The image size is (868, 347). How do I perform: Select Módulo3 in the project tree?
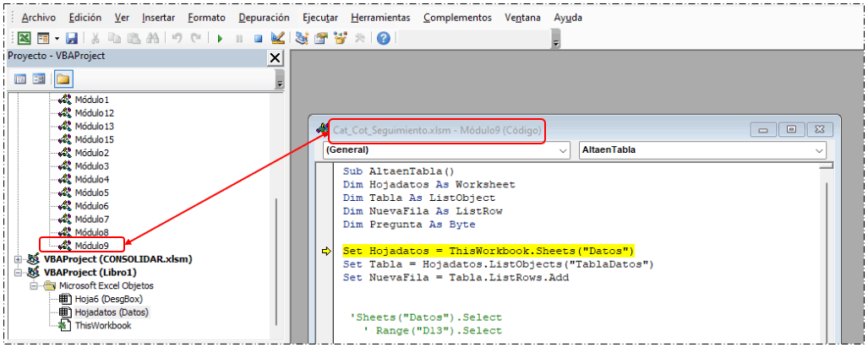coord(92,165)
